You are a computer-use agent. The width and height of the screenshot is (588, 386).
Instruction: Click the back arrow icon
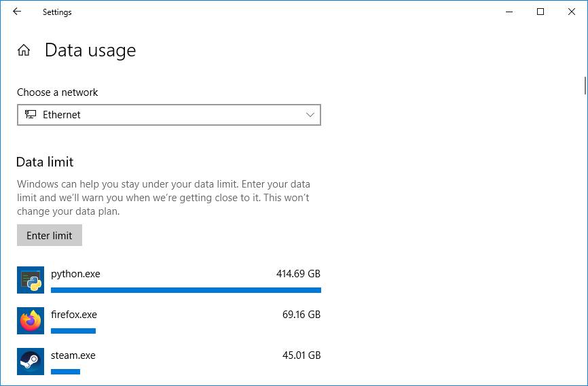coord(17,12)
